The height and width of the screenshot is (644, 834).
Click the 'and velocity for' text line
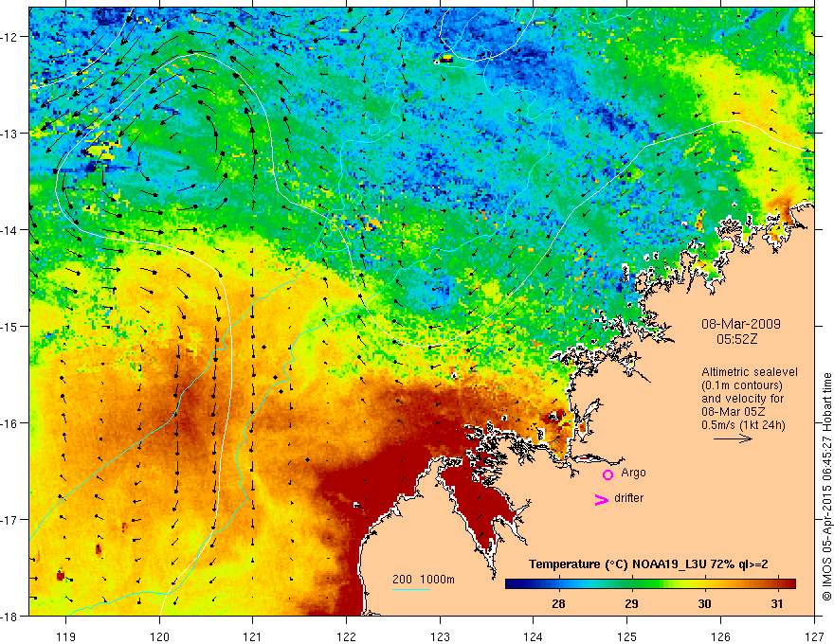[742, 399]
